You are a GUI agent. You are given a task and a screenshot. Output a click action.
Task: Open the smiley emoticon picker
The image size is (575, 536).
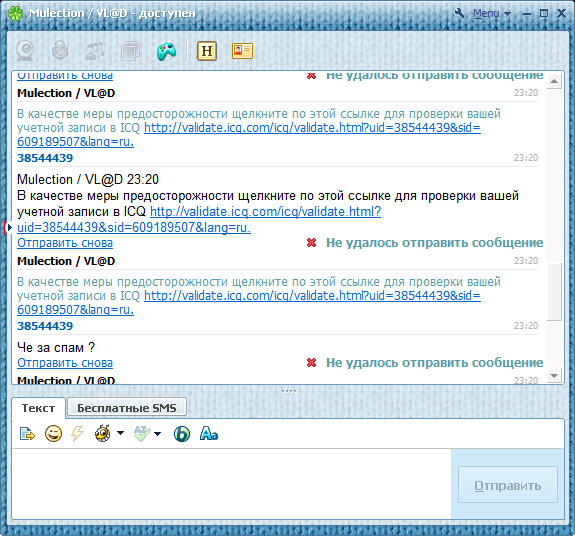click(x=53, y=434)
